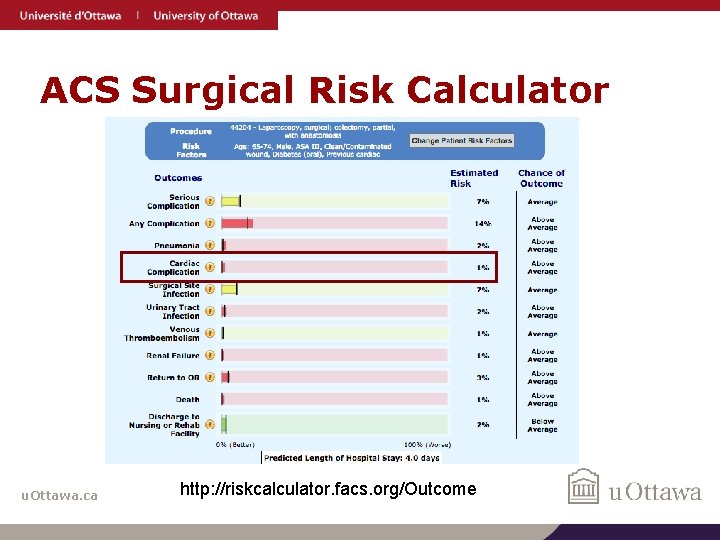Screen dimensions: 720x540
Task: Open help icon for Venous Thromboembolism
Action: (210, 333)
